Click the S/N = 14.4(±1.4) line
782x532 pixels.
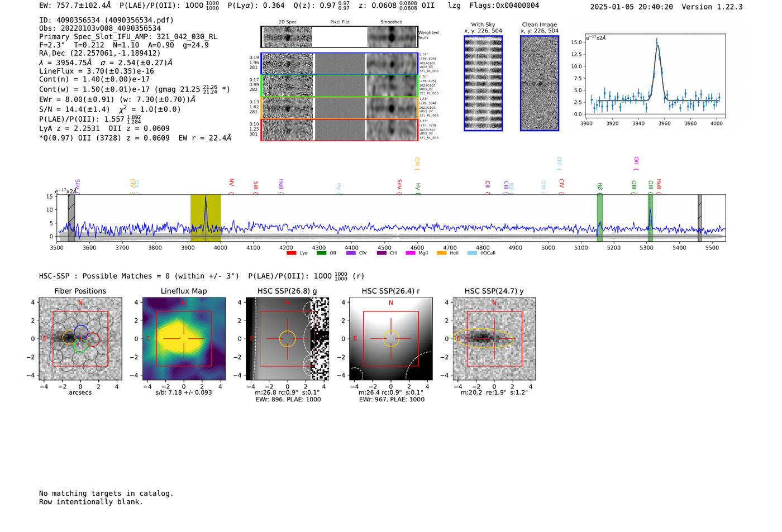tap(110, 109)
